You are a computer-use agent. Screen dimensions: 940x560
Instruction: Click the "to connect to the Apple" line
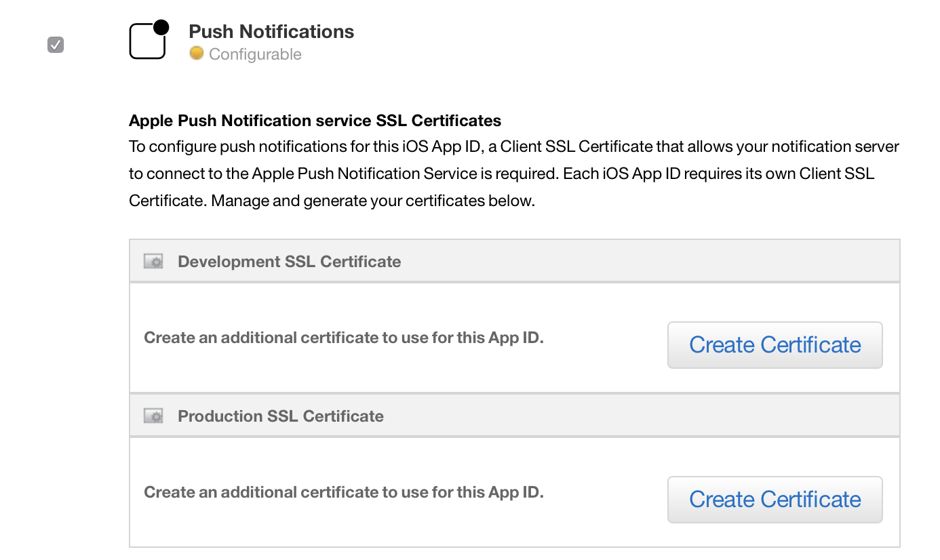(x=501, y=174)
